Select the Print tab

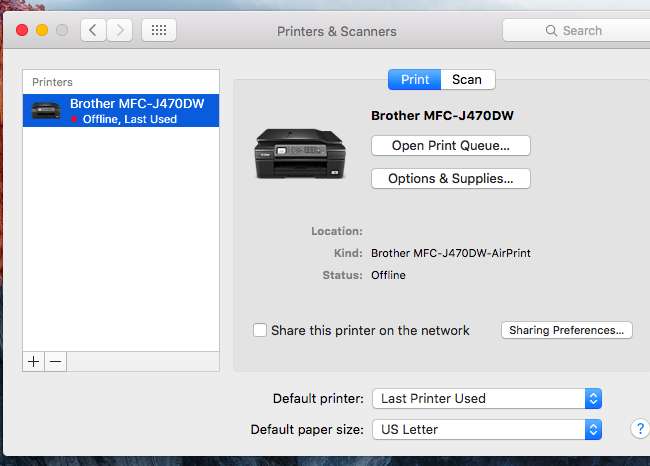click(x=414, y=80)
